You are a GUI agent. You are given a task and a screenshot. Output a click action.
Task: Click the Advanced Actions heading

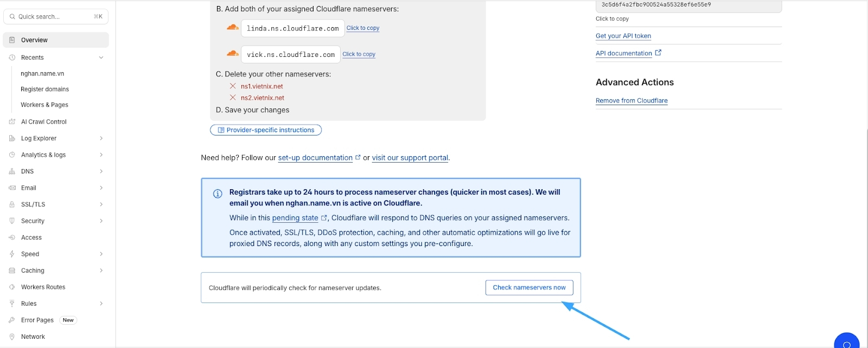click(x=635, y=82)
